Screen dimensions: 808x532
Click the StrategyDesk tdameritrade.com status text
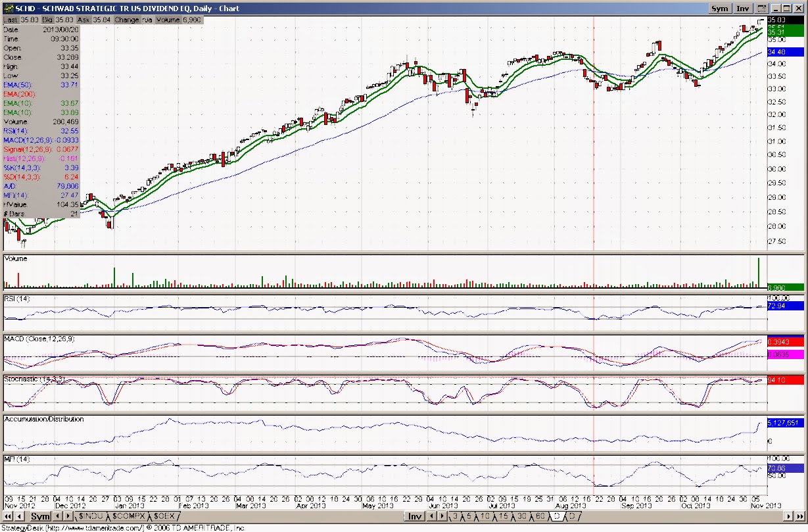122,527
